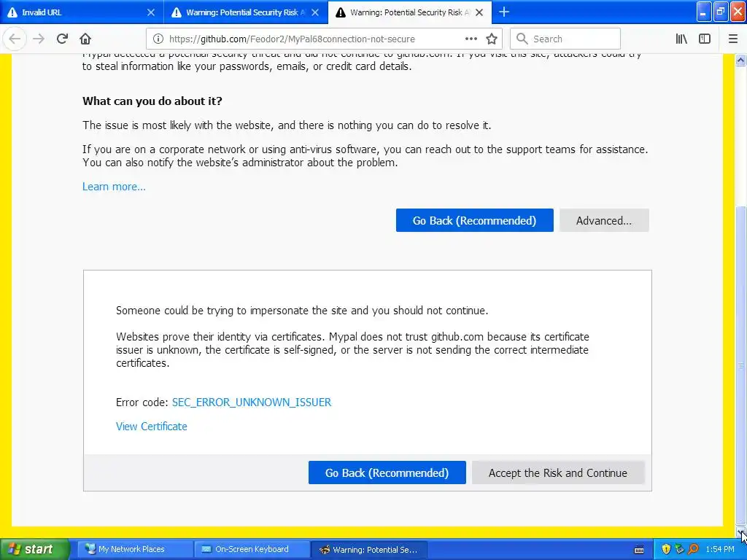Click the Advanced... button
The image size is (747, 560).
pyautogui.click(x=604, y=220)
